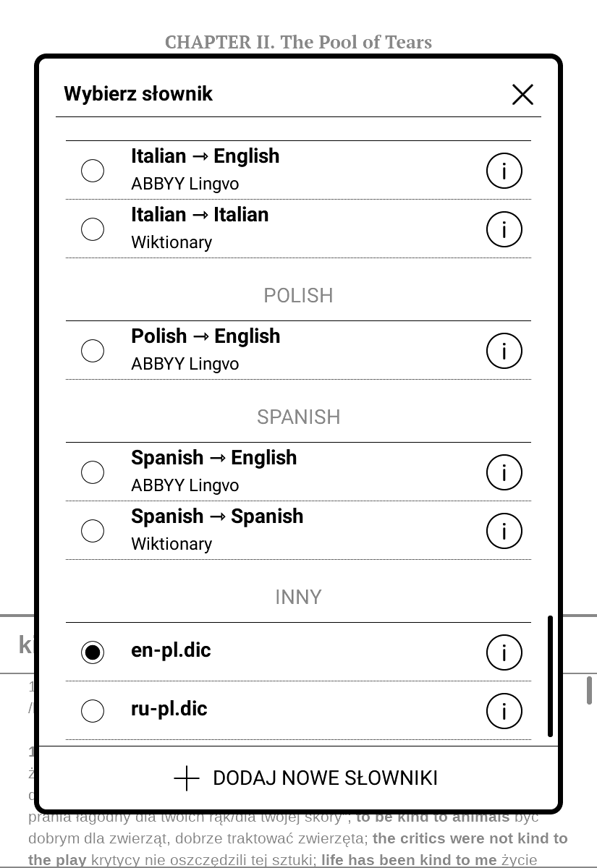Show info for Italian → Italian Wiktionary
The width and height of the screenshot is (597, 868).
pos(504,229)
